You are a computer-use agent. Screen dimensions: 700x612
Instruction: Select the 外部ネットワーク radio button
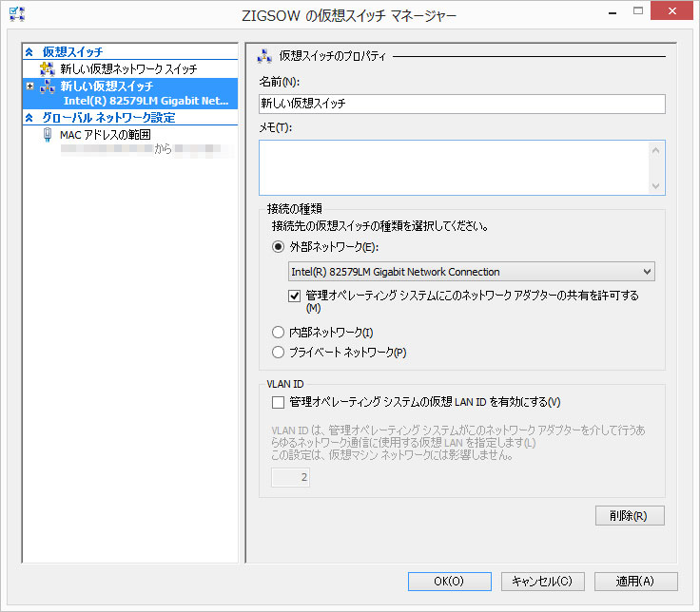pos(278,247)
